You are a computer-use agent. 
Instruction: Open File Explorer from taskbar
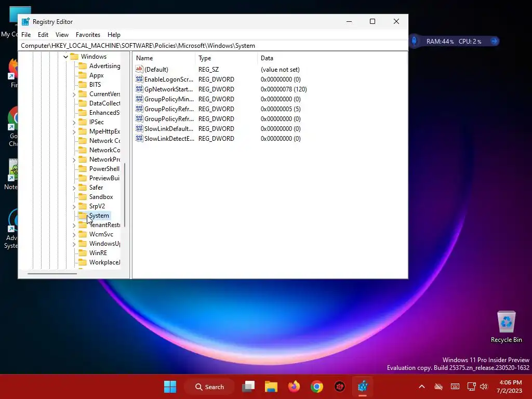(x=271, y=387)
